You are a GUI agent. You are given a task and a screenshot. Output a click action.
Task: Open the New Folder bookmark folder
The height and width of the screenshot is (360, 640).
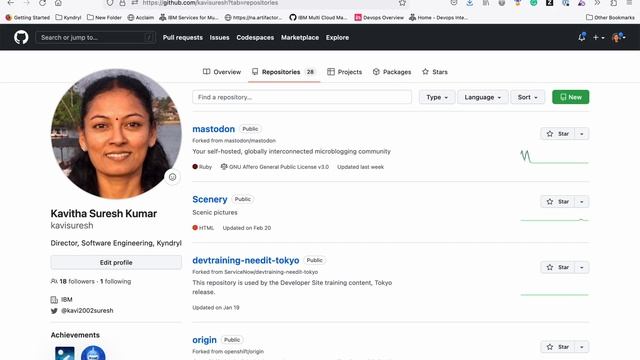tap(104, 18)
